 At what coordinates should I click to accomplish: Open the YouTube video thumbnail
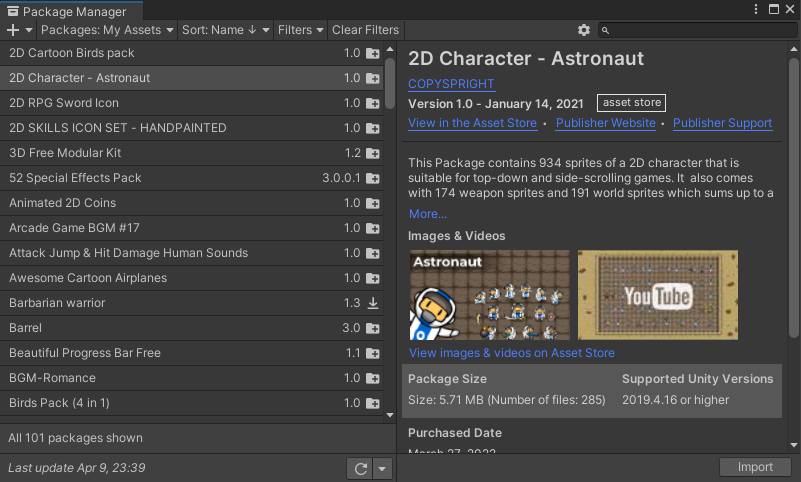pyautogui.click(x=657, y=295)
